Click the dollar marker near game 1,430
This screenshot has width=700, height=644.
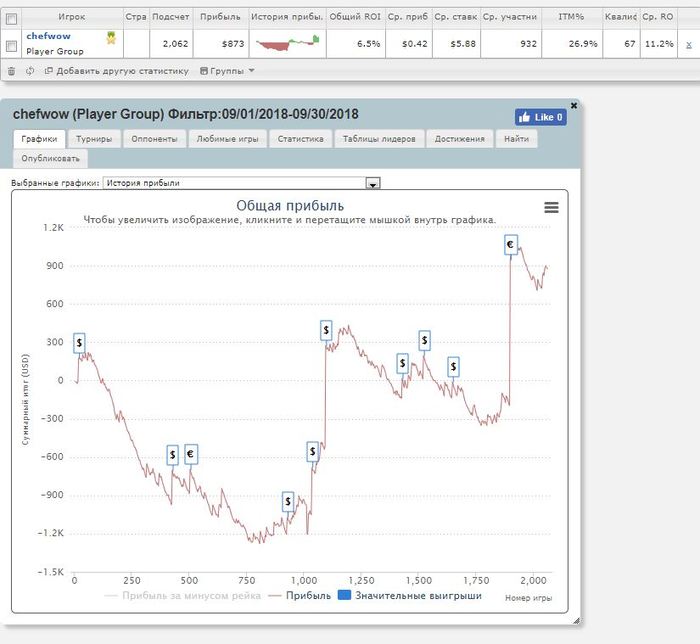coord(402,363)
